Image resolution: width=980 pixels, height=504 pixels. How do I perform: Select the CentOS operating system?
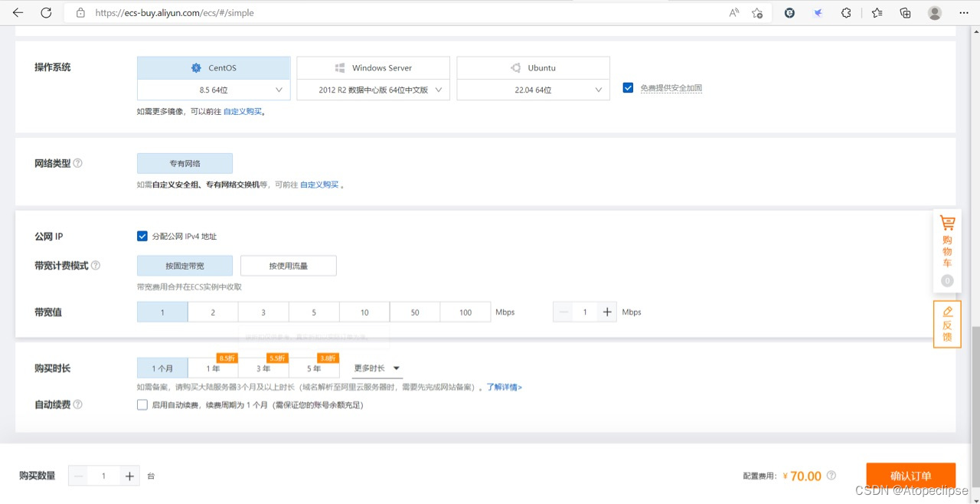(214, 67)
